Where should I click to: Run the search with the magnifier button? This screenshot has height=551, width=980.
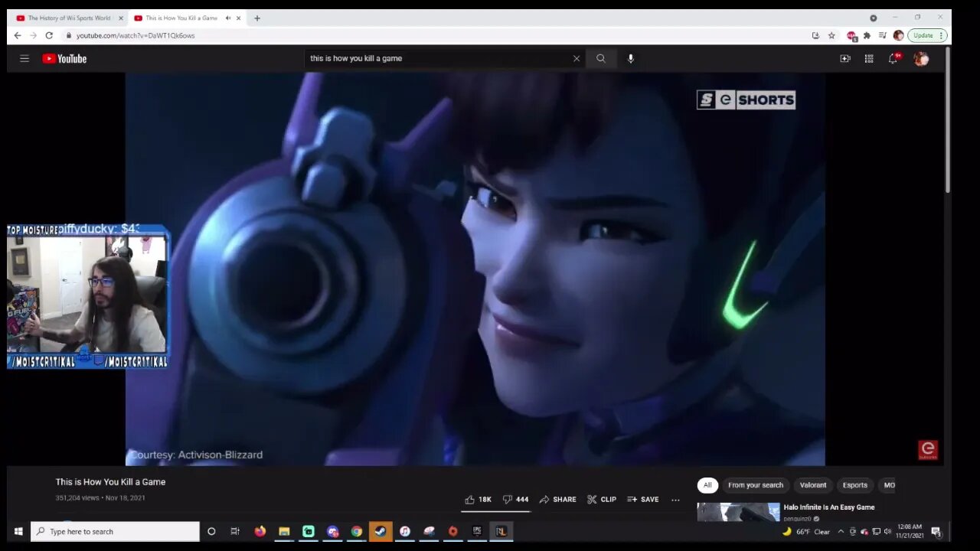coord(601,58)
